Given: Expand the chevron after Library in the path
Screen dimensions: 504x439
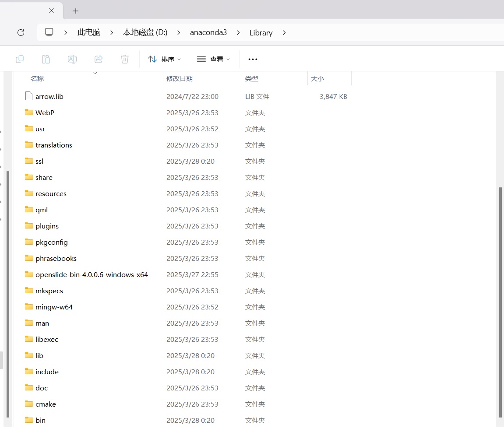Looking at the screenshot, I should [284, 32].
